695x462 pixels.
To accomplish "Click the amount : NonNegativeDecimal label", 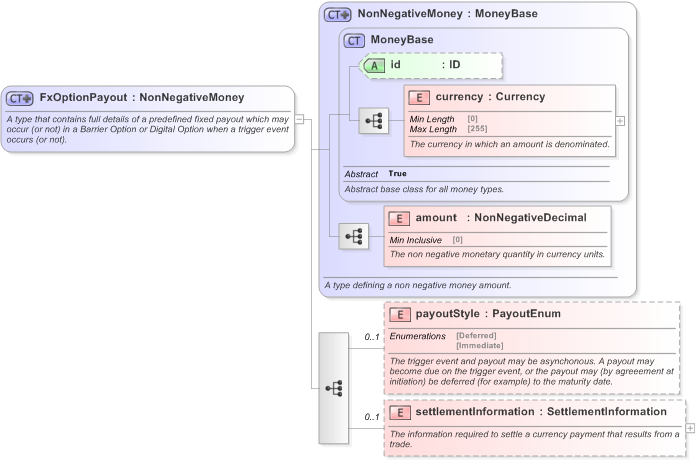I will point(501,218).
